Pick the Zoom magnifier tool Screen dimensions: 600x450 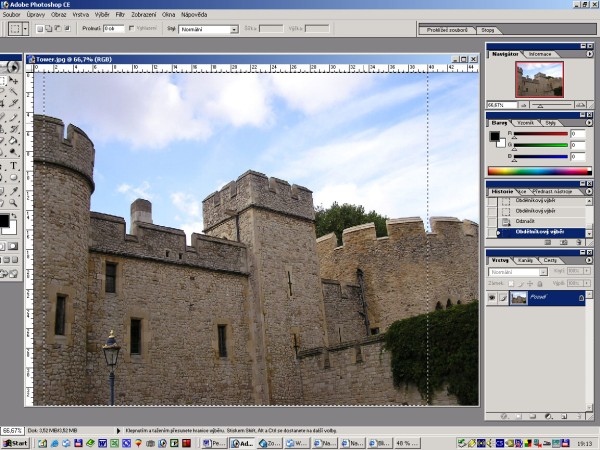tap(14, 204)
